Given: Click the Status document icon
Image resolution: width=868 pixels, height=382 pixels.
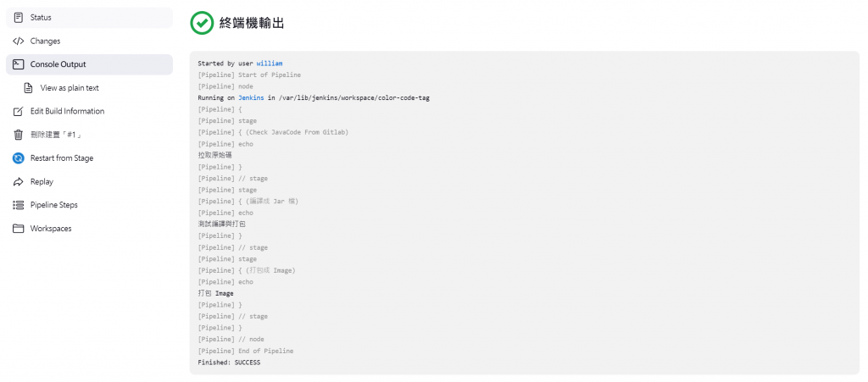Looking at the screenshot, I should (x=19, y=18).
